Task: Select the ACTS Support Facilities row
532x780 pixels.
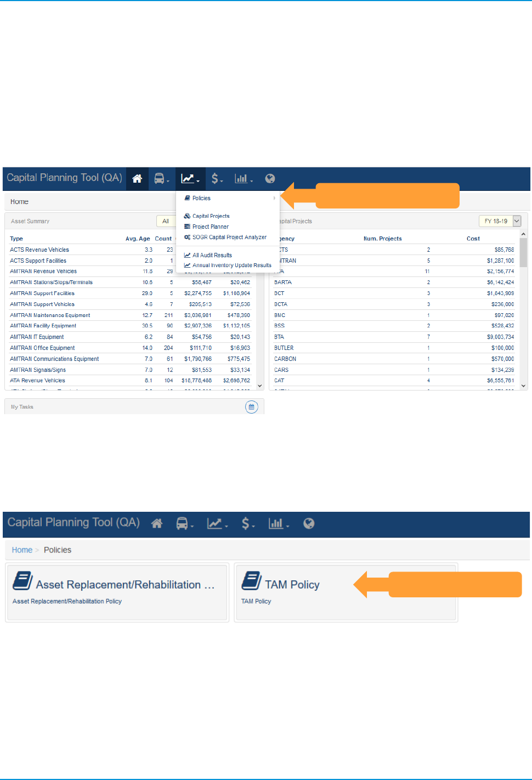Action: 130,261
